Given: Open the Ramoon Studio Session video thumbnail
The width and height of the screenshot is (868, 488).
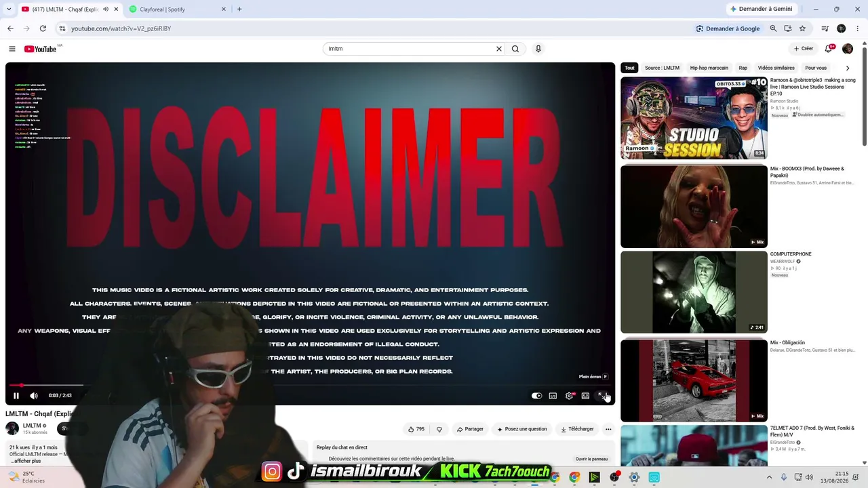Looking at the screenshot, I should coord(694,118).
